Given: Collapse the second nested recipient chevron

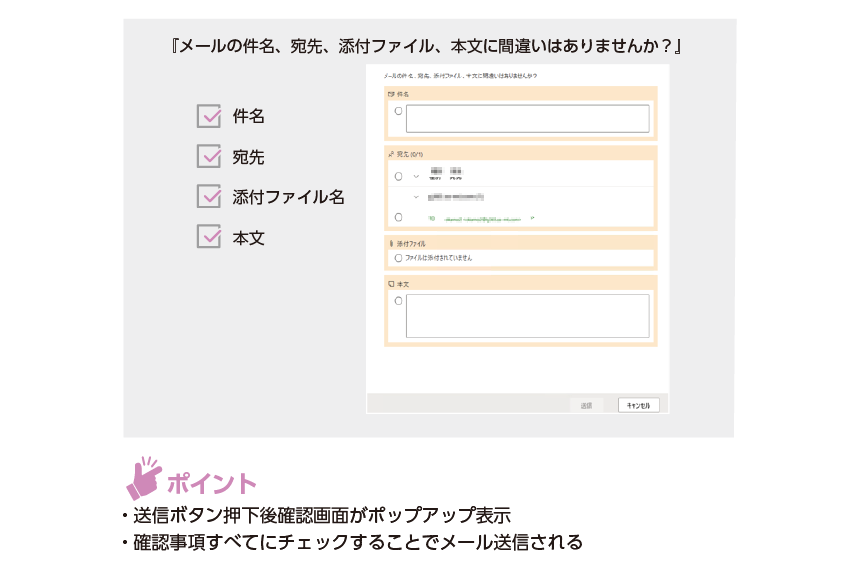Looking at the screenshot, I should 416,196.
